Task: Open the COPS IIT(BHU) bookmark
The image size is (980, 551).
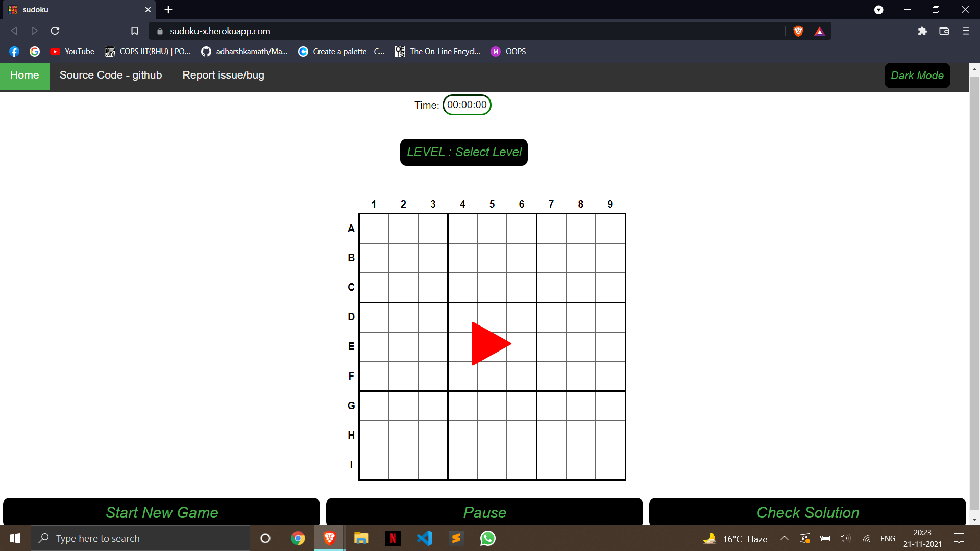Action: tap(148, 52)
